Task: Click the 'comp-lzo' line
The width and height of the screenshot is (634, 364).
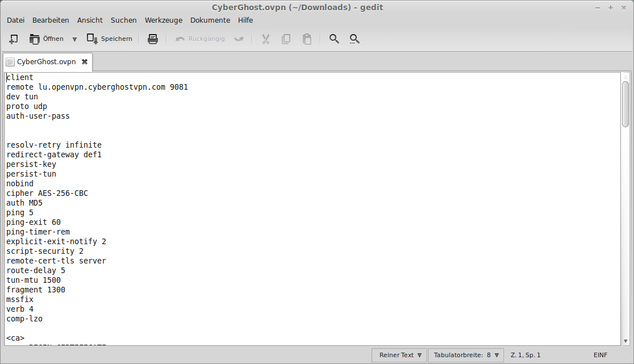Action: (24, 319)
